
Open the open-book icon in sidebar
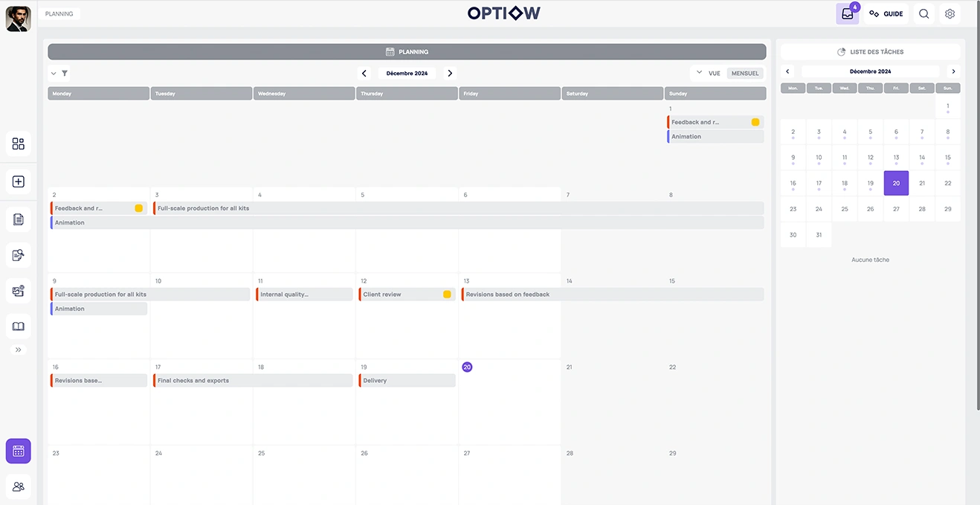click(x=19, y=327)
